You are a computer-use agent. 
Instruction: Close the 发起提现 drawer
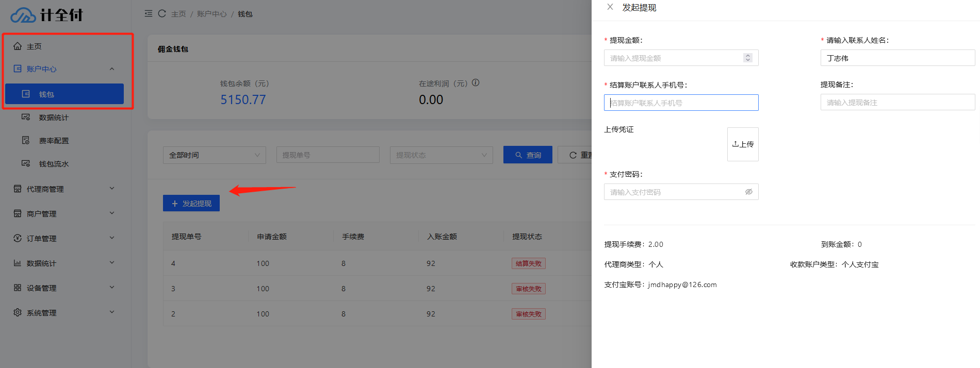pyautogui.click(x=610, y=7)
